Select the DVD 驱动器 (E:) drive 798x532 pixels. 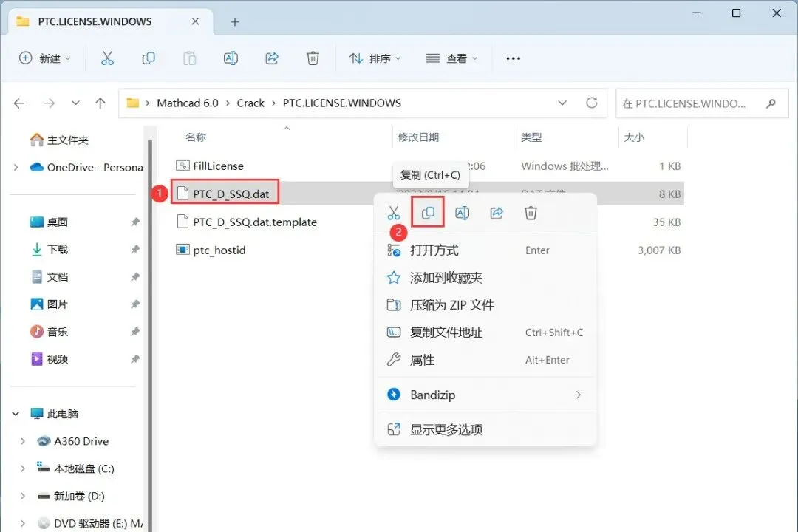pyautogui.click(x=89, y=523)
